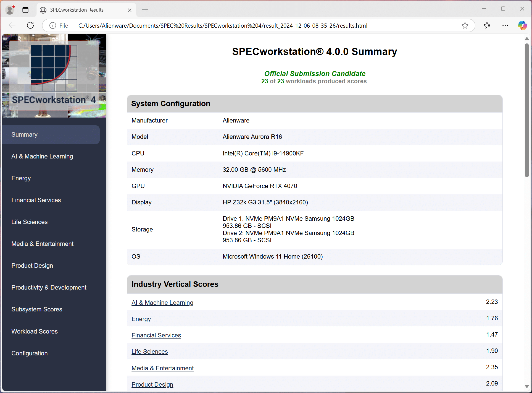Click the 1.90 Life Sciences score
Image resolution: width=532 pixels, height=393 pixels.
[492, 351]
